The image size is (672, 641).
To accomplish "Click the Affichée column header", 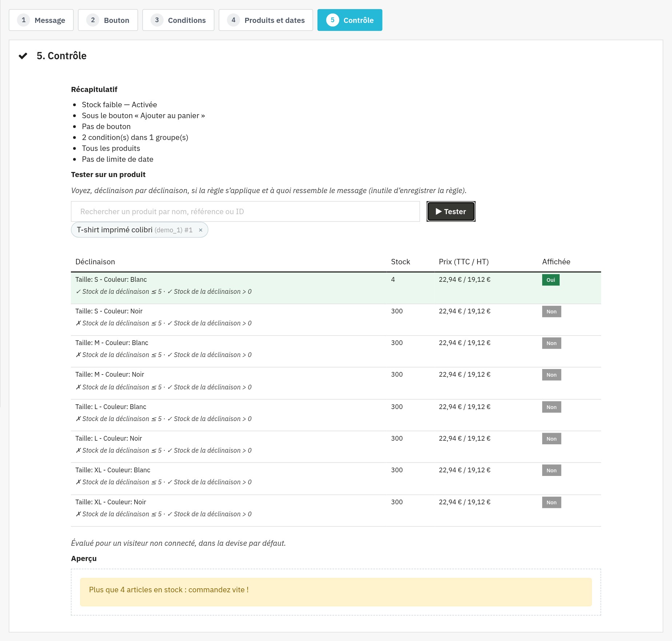I will (556, 262).
